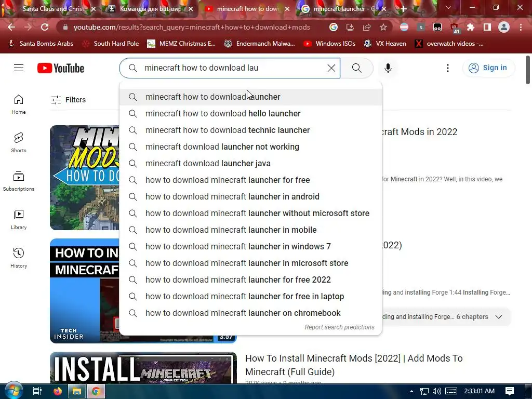
Task: Choose 'launcher in microsoft store' suggestion
Action: [x=250, y=263]
